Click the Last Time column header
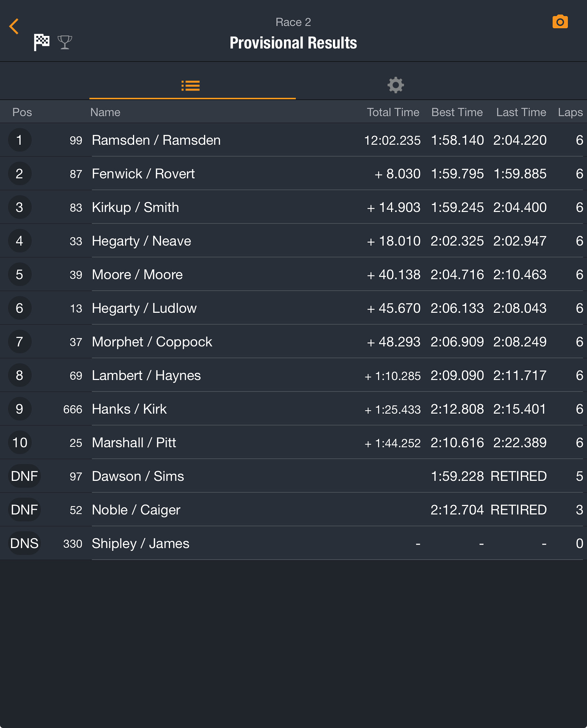Image resolution: width=587 pixels, height=728 pixels. (521, 112)
